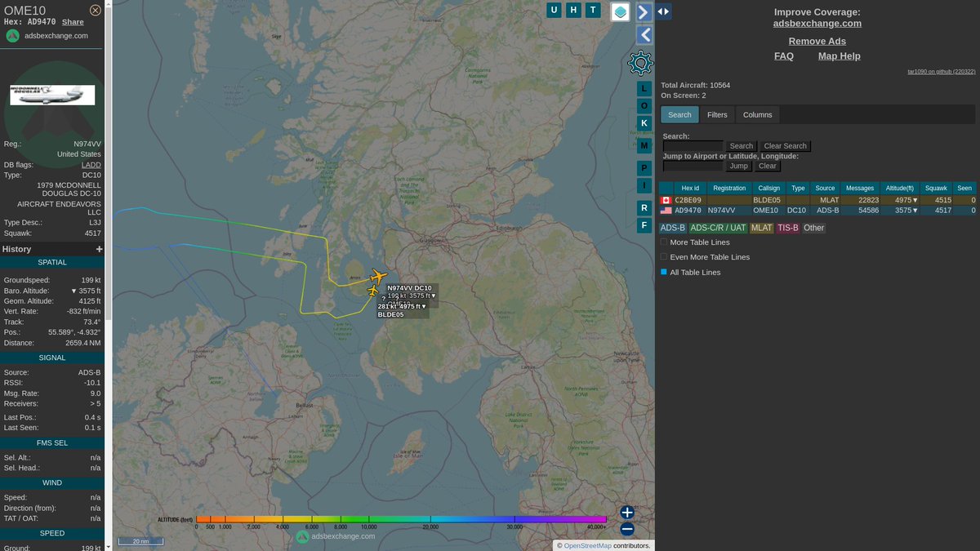
Task: Sort table by Seen column
Action: [x=964, y=188]
